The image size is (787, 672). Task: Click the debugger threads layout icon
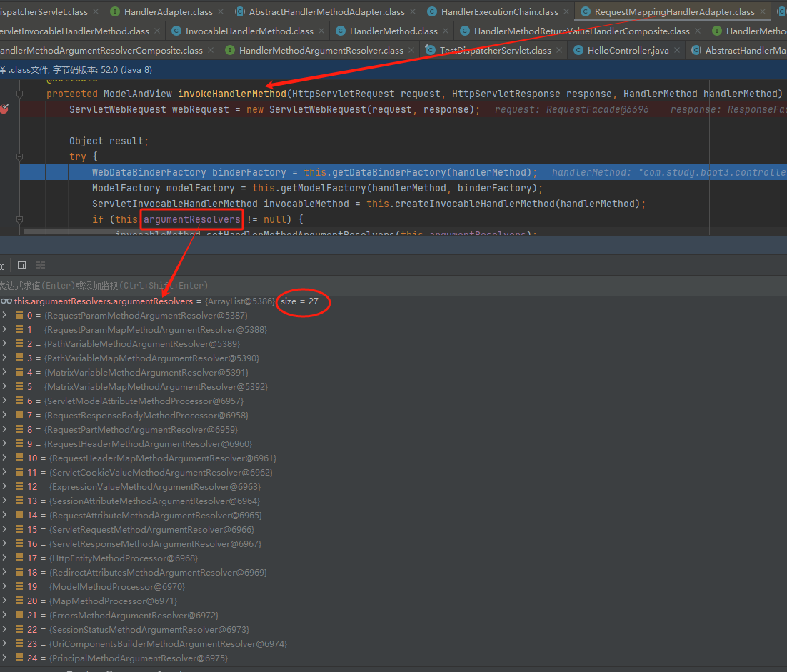(41, 265)
